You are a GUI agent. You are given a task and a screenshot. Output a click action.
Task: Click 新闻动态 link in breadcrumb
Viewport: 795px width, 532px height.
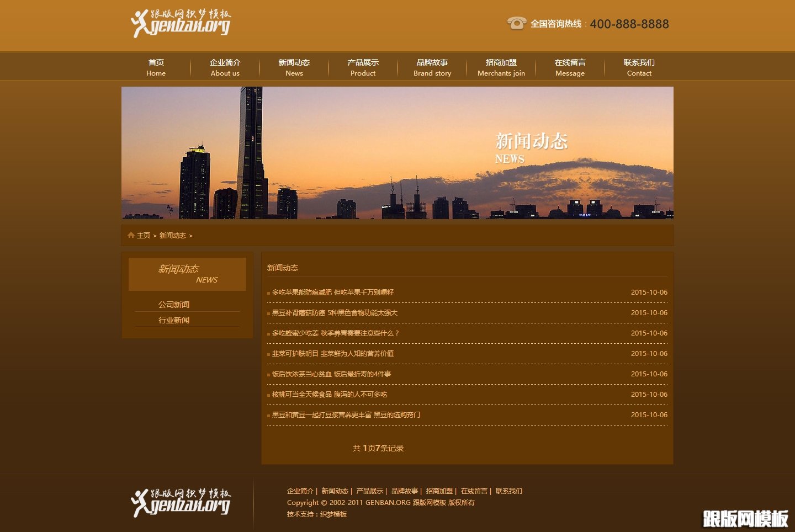tap(173, 236)
